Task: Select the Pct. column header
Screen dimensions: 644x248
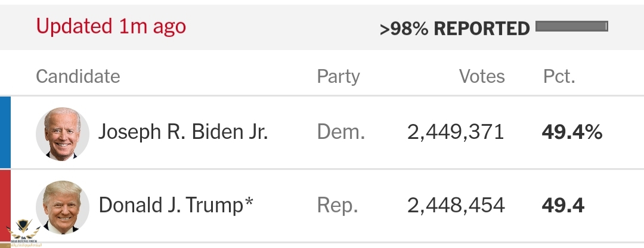Action: coord(559,76)
